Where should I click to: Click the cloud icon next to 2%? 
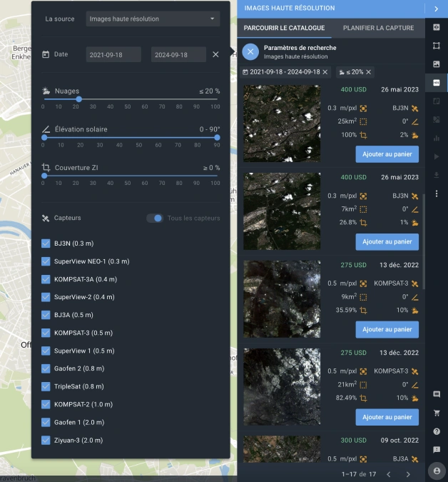pyautogui.click(x=415, y=135)
